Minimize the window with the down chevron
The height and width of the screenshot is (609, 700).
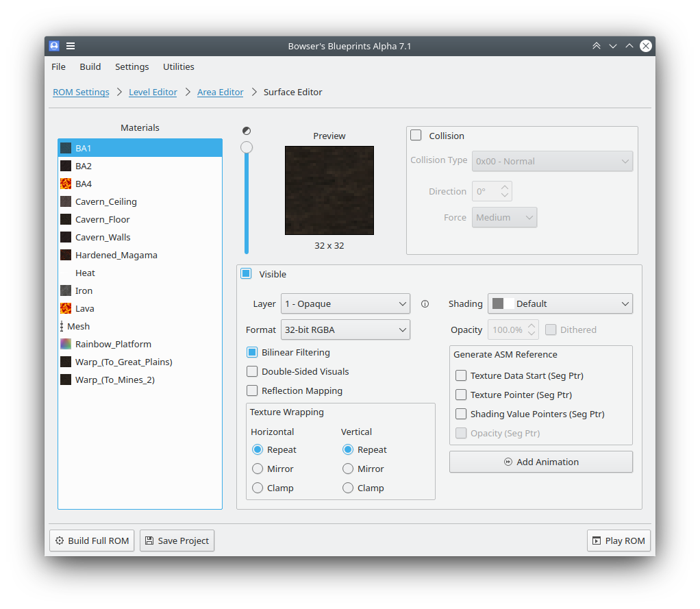point(613,46)
